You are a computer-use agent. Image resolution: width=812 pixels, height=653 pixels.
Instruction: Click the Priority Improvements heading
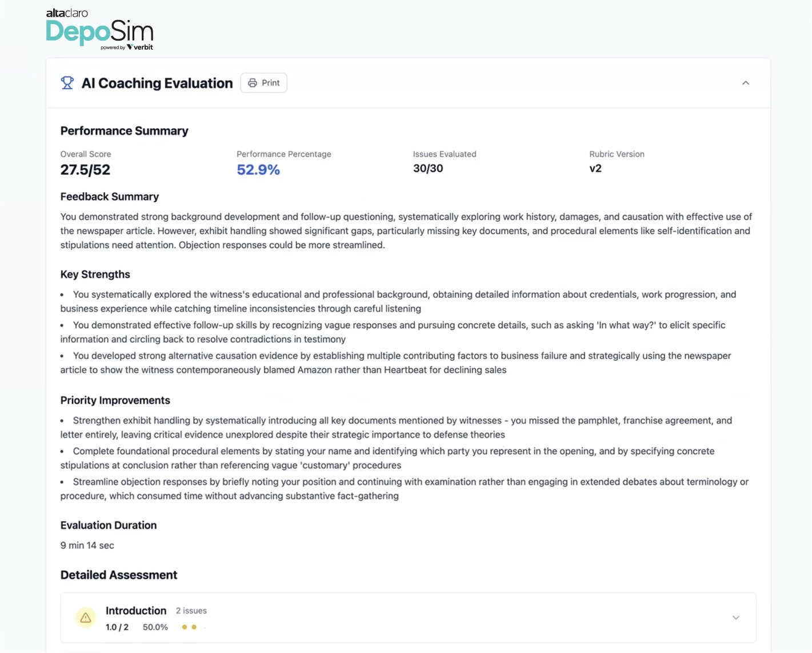pos(115,400)
